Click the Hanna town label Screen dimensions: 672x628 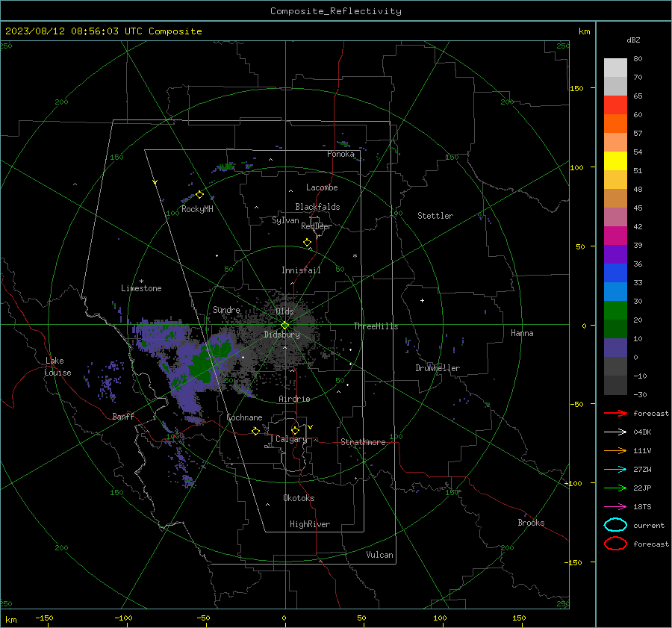[x=522, y=333]
